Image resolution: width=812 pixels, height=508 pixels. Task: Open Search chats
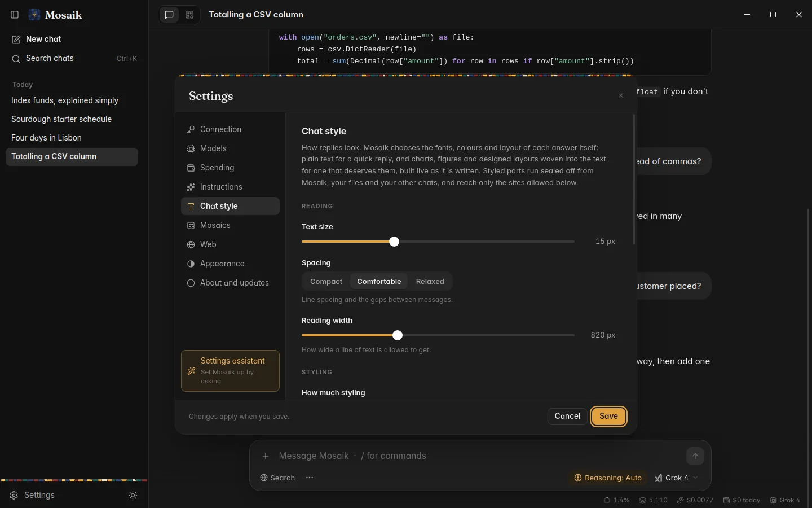pos(72,58)
